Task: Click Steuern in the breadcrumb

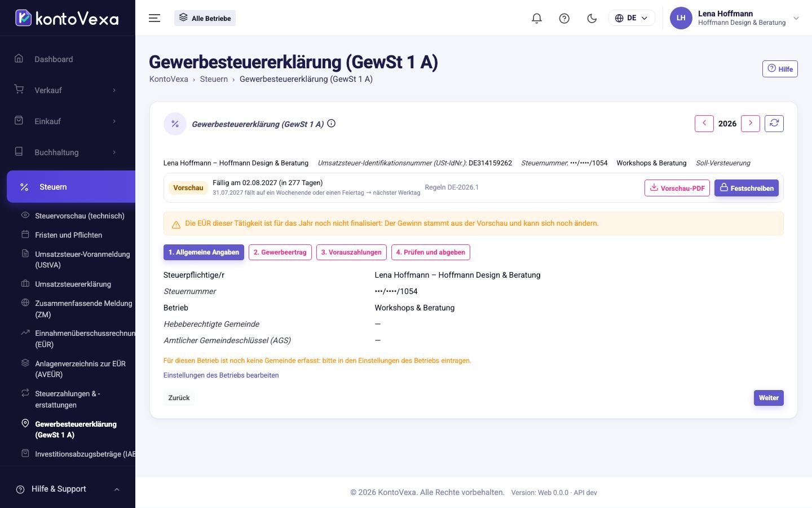Action: coord(214,79)
